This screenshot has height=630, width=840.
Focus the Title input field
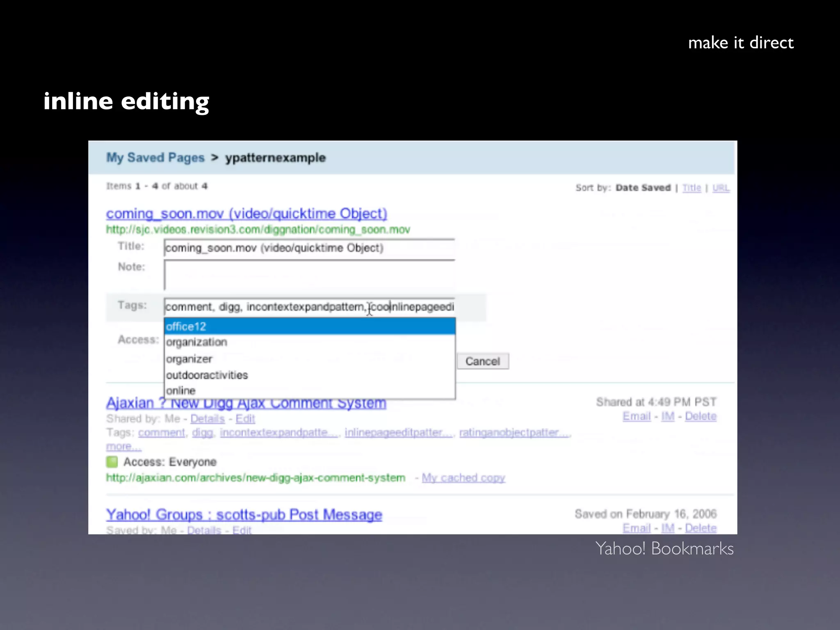(309, 248)
